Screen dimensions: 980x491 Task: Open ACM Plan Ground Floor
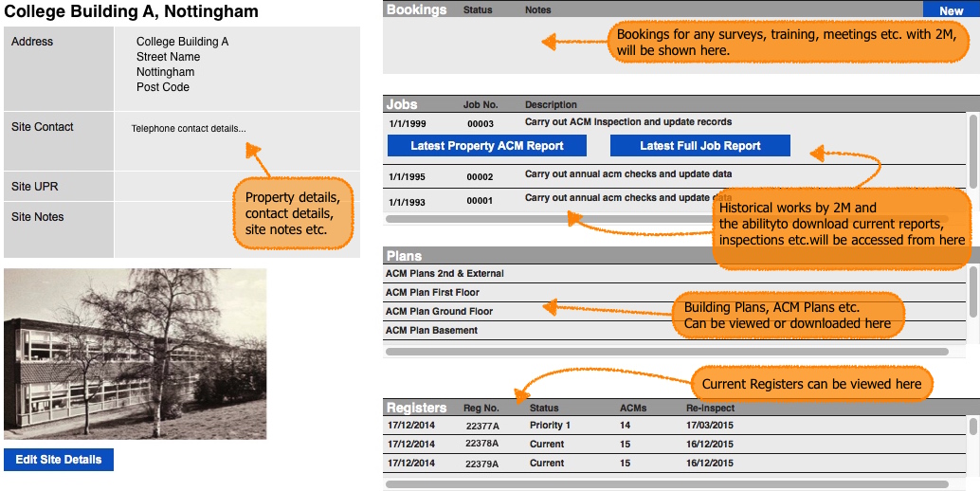pyautogui.click(x=674, y=311)
